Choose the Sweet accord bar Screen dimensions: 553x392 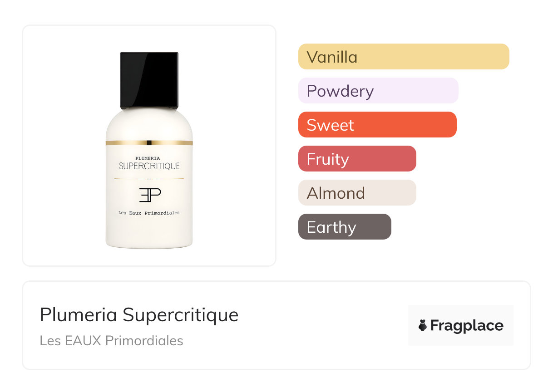[377, 125]
